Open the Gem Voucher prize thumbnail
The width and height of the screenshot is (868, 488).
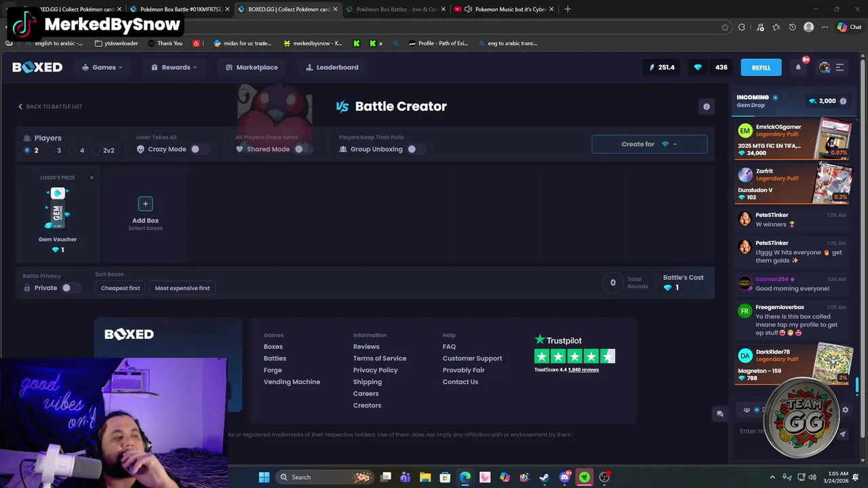(x=58, y=208)
